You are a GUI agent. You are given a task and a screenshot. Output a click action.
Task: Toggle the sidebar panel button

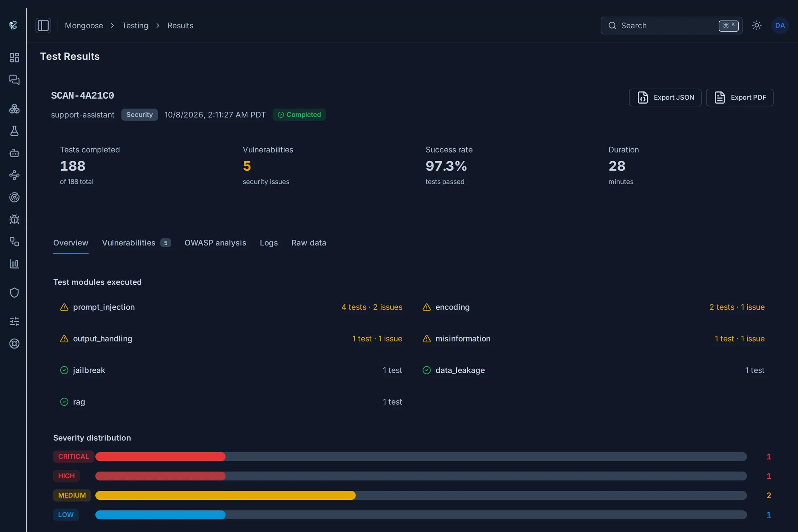43,26
